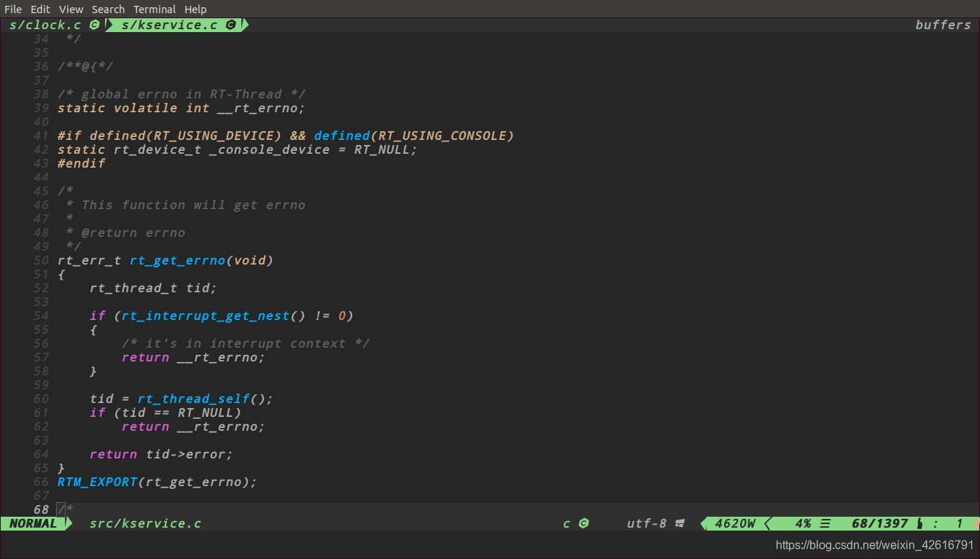Screen dimensions: 980x559
Task: Click line number 50 in gutter
Action: 41,260
